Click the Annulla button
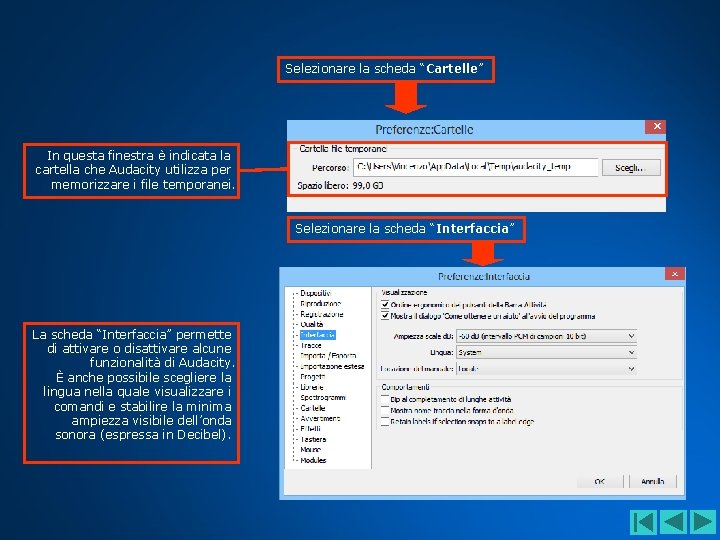 [652, 481]
